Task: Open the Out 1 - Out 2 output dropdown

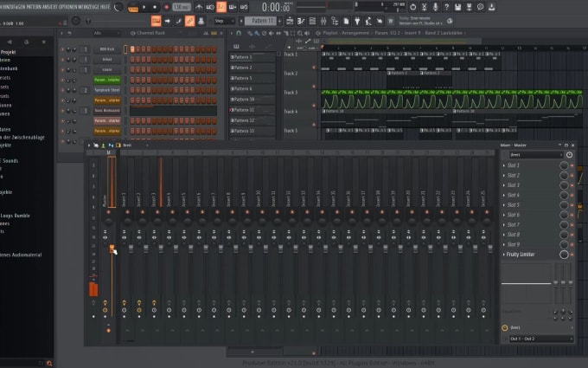Action: (540, 339)
